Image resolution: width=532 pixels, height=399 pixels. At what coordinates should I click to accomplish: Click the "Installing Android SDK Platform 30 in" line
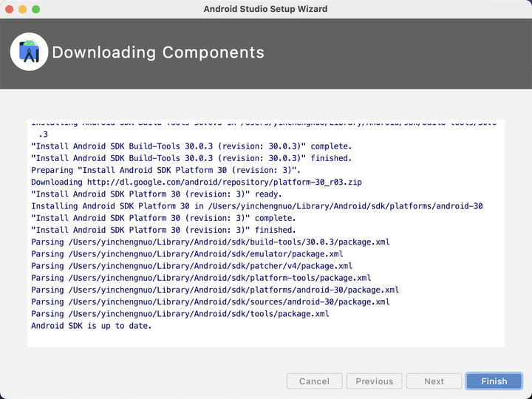(x=257, y=206)
